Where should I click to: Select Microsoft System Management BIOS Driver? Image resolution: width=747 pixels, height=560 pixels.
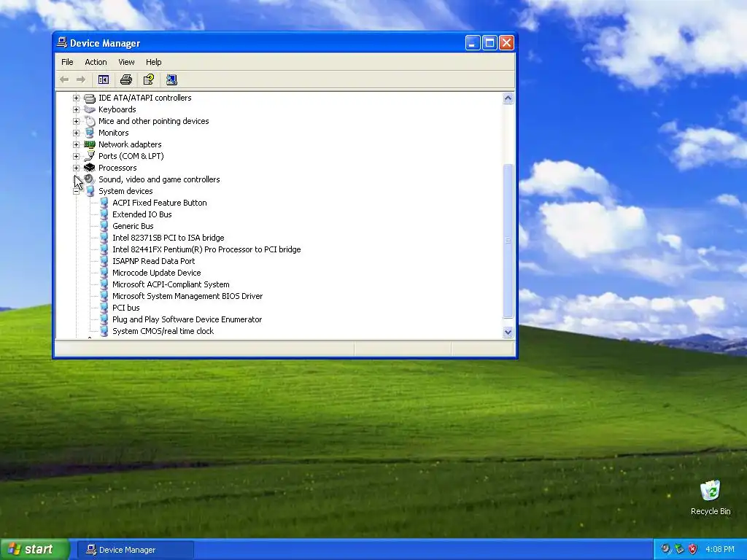[x=187, y=296]
